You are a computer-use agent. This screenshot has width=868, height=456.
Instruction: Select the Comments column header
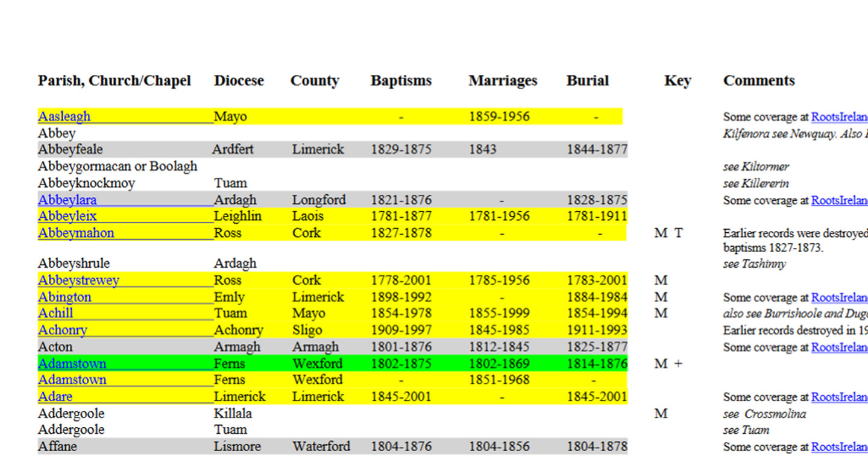[759, 81]
